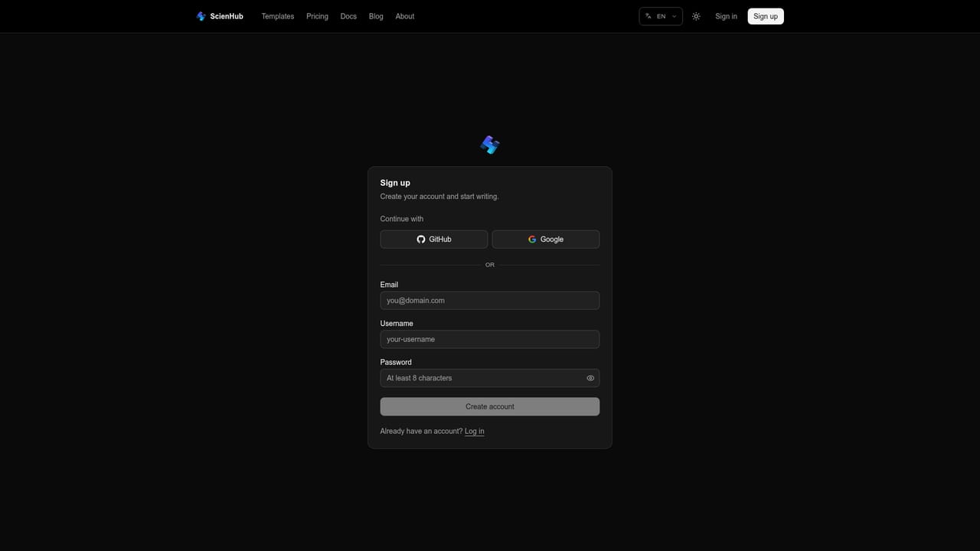Image resolution: width=980 pixels, height=551 pixels.
Task: Click the Sign up header button
Action: pyautogui.click(x=766, y=16)
